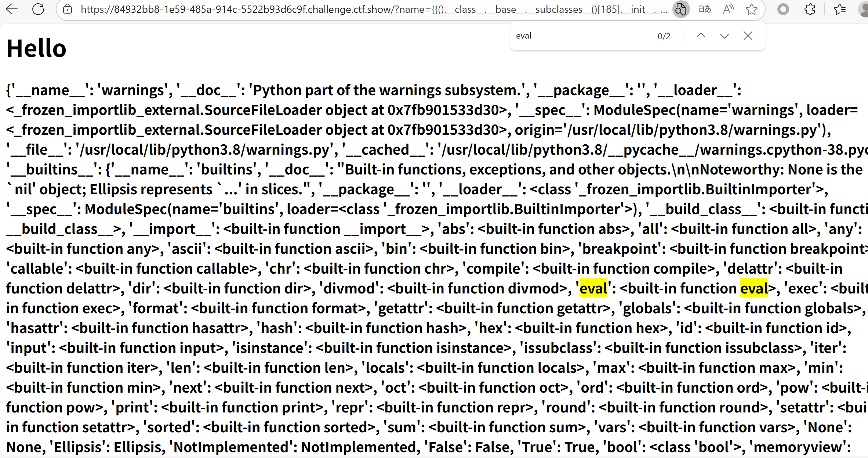868x458 pixels.
Task: Click the Read aloud icon
Action: tap(728, 9)
